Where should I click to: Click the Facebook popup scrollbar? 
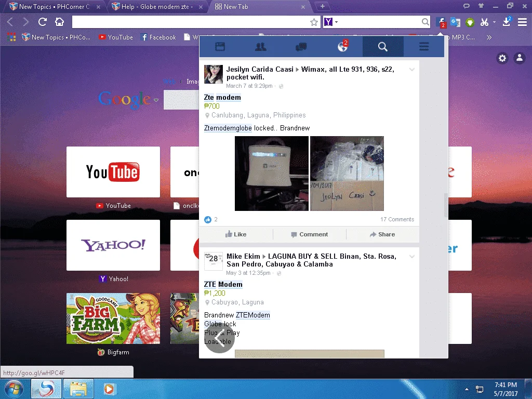click(x=446, y=205)
